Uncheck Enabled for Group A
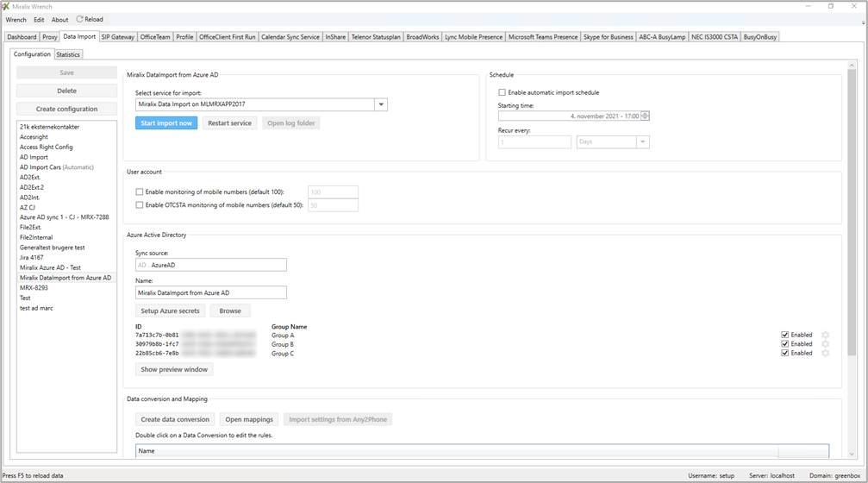The image size is (868, 483). (784, 335)
